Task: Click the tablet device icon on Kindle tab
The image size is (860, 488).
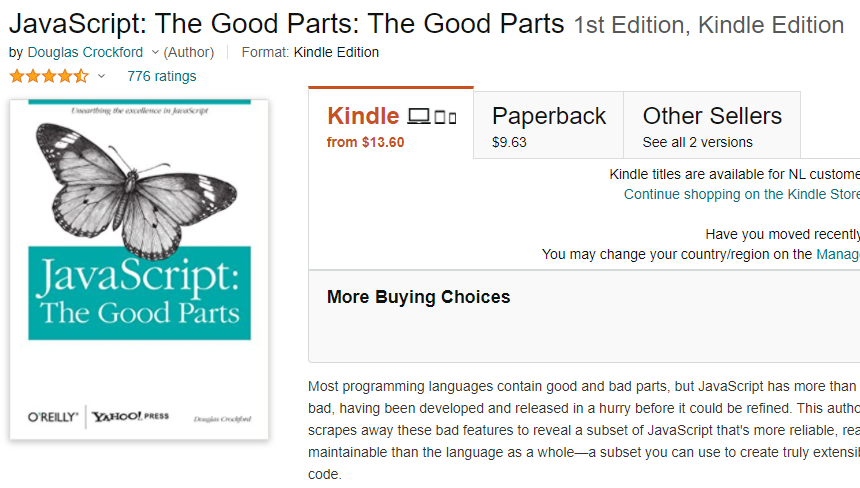Action: coord(439,118)
